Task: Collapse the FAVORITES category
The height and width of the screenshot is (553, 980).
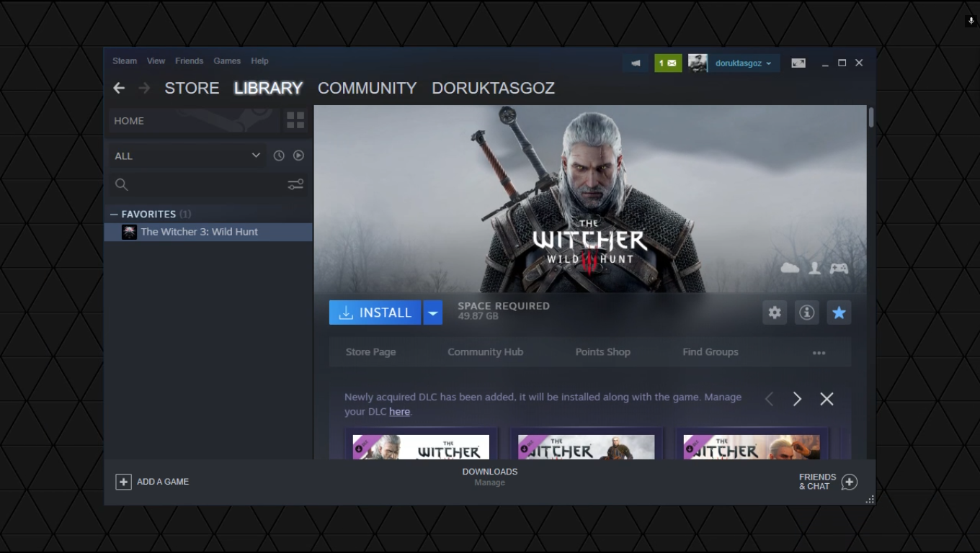Action: pos(114,214)
